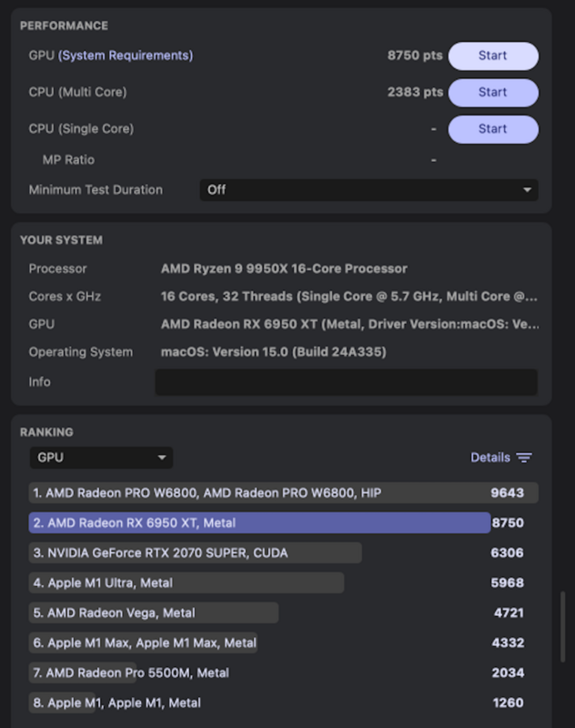
Task: Open the System Requirements link
Action: (126, 56)
